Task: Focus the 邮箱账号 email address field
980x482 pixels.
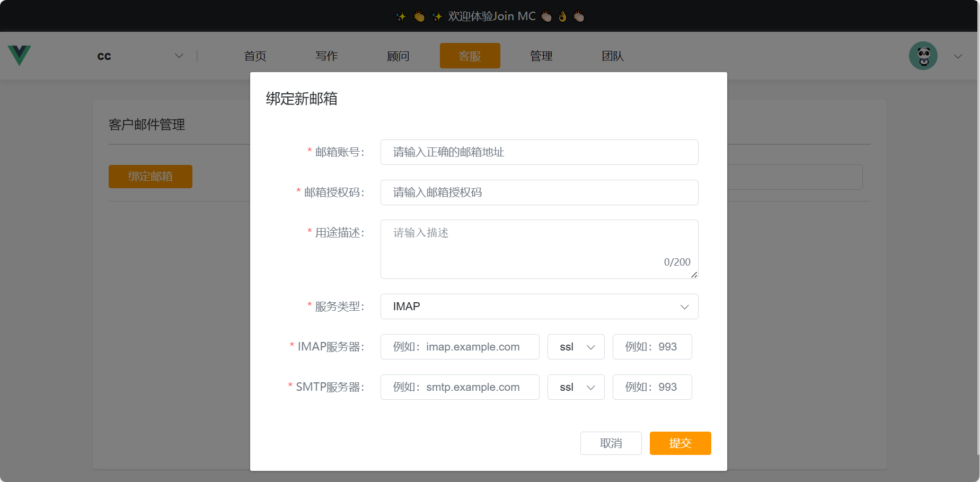Action: [539, 152]
